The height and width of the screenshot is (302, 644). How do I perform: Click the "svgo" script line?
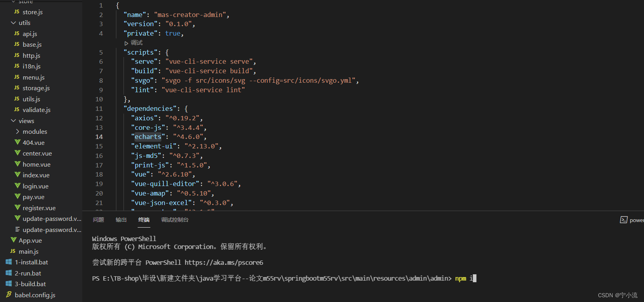pyautogui.click(x=245, y=80)
